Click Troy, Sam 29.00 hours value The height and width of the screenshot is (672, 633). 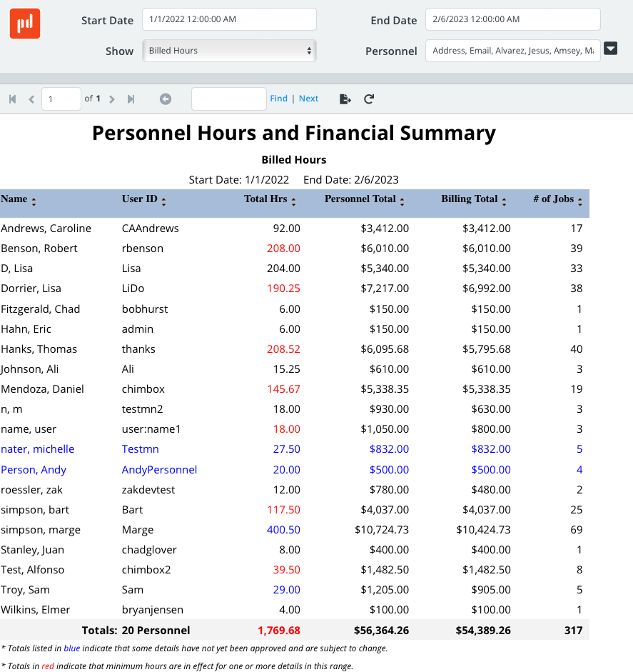pyautogui.click(x=286, y=590)
